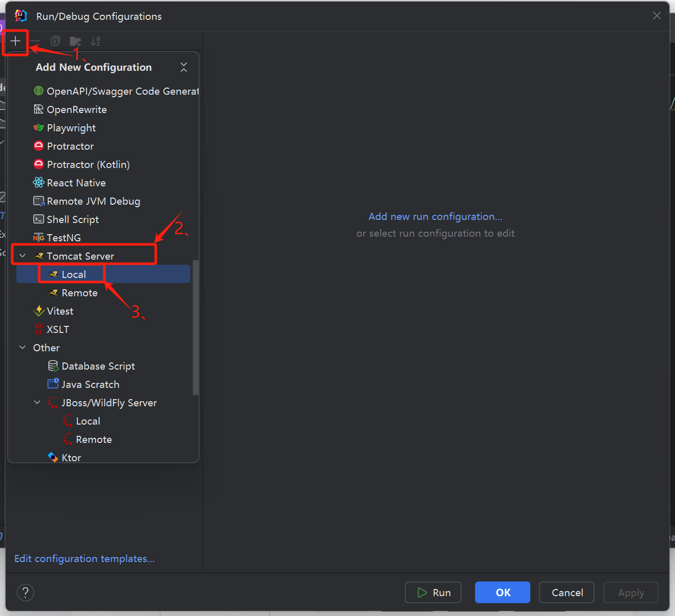Select Remote under Tomcat Server
The image size is (675, 616).
pyautogui.click(x=103, y=293)
